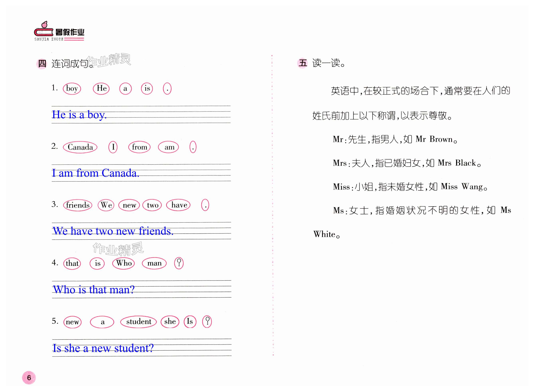
Task: Select the circled word 'Who'
Action: coord(124,263)
